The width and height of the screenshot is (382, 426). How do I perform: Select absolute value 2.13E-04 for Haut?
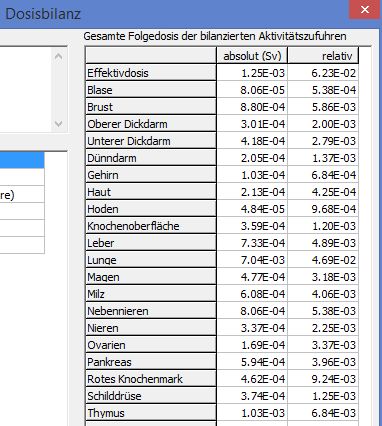tap(252, 192)
